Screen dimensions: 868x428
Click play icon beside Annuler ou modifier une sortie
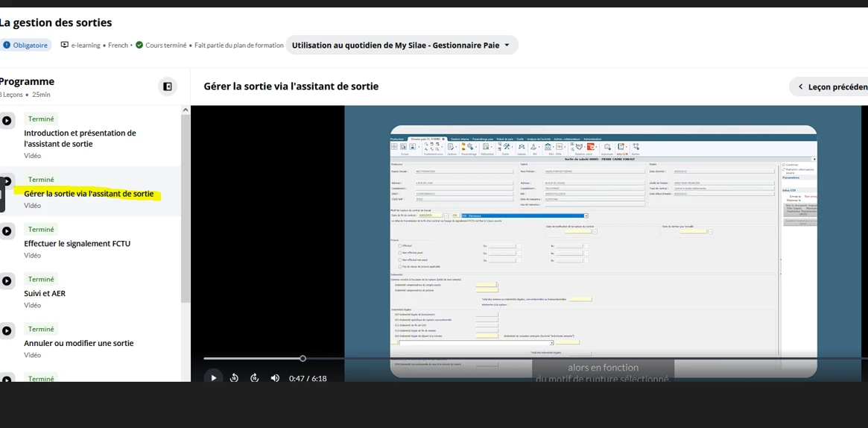coord(6,330)
